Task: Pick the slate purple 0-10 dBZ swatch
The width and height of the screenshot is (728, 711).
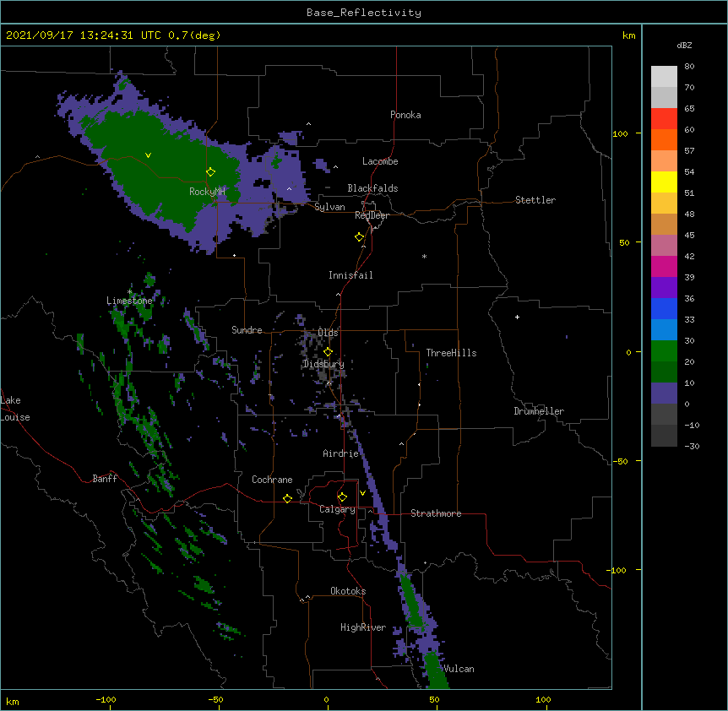Action: [x=664, y=393]
